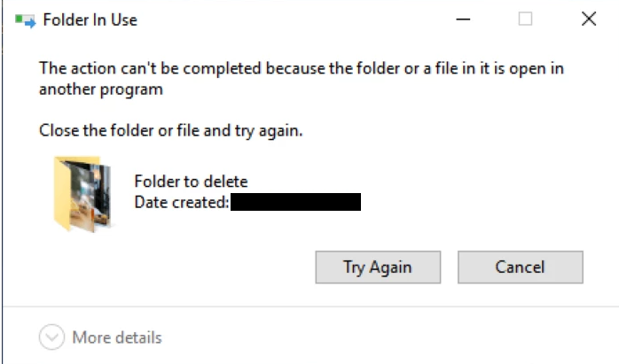Viewport: 619px width, 364px height.
Task: Click the blacked-out date value
Action: click(x=295, y=203)
